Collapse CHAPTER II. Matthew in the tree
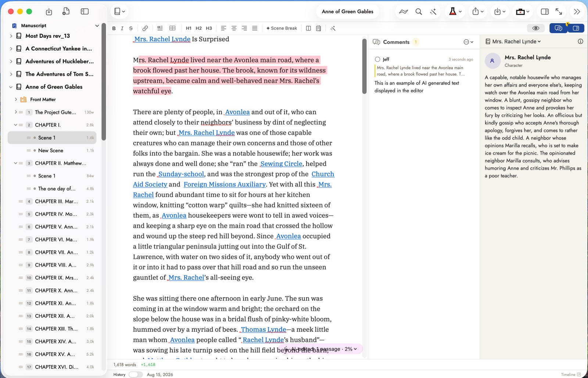This screenshot has width=588, height=378. (x=15, y=163)
